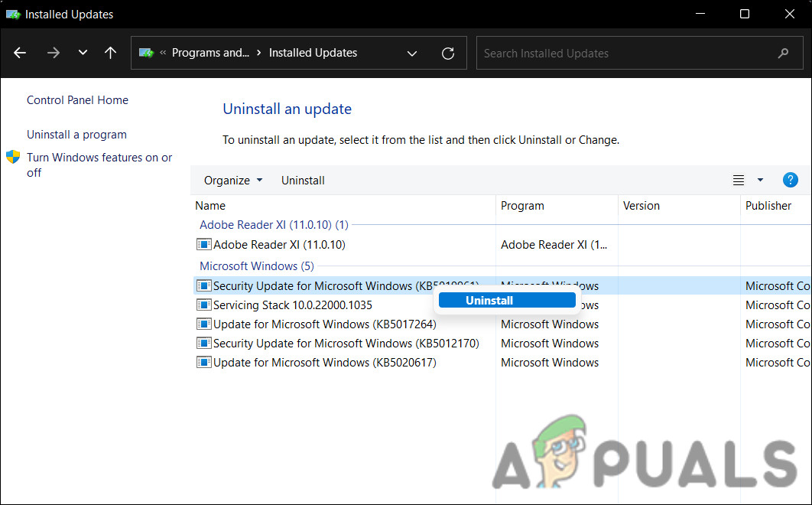The image size is (812, 505).
Task: Click the navigate Back arrow icon
Action: [x=19, y=53]
